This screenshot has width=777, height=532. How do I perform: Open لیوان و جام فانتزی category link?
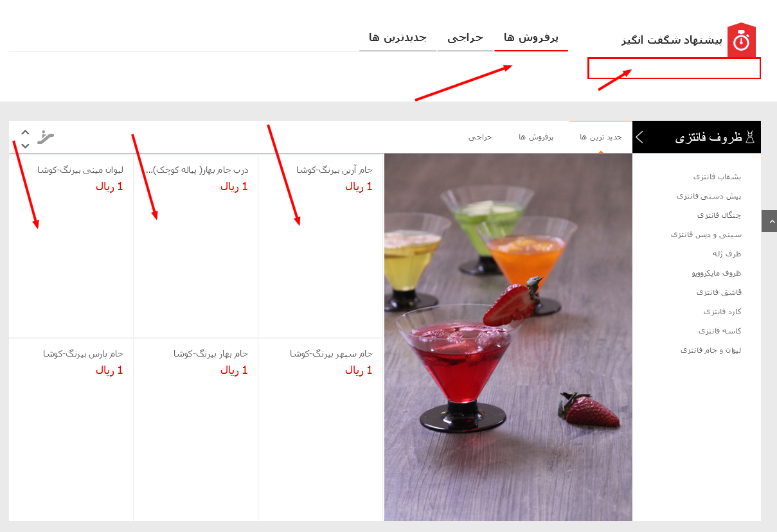(711, 350)
